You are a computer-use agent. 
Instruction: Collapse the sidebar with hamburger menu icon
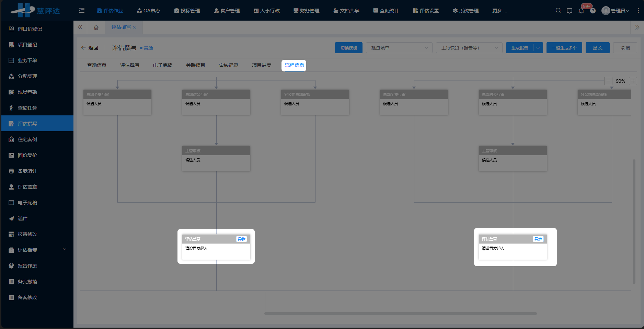click(x=82, y=11)
